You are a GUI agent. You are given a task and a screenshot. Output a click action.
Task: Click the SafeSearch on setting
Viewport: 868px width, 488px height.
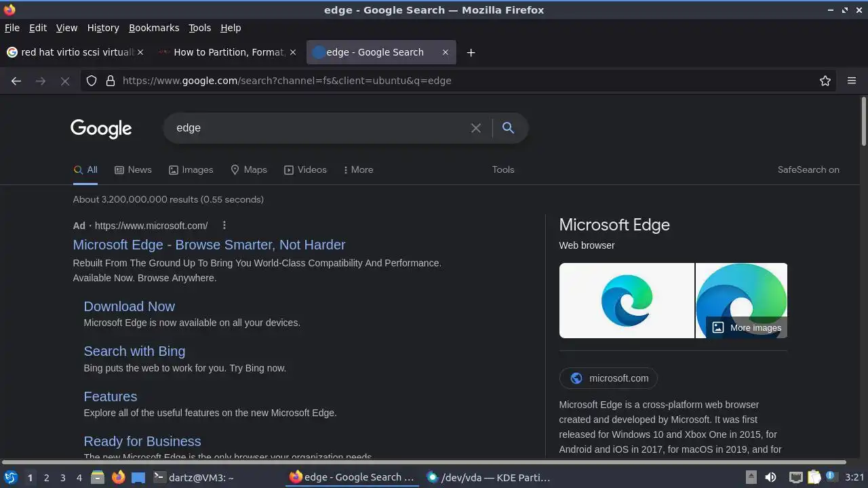pyautogui.click(x=808, y=170)
